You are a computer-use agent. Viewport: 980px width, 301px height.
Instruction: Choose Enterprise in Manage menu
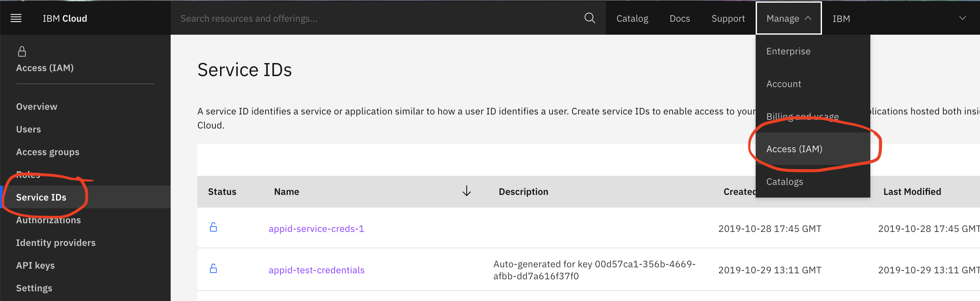coord(813,51)
